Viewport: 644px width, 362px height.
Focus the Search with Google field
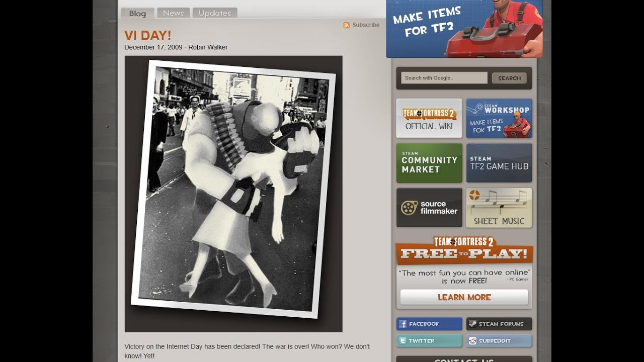coord(444,78)
